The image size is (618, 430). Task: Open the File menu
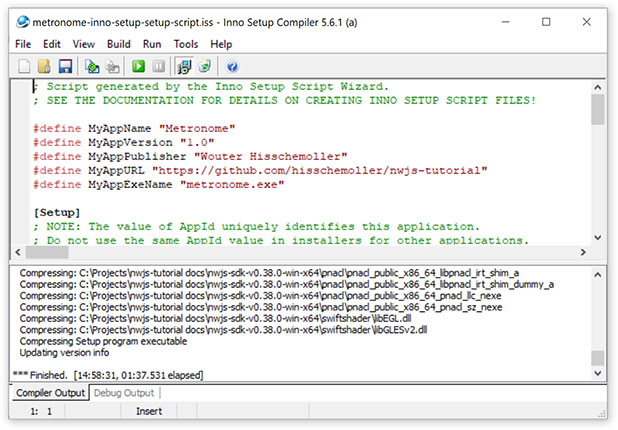(23, 44)
